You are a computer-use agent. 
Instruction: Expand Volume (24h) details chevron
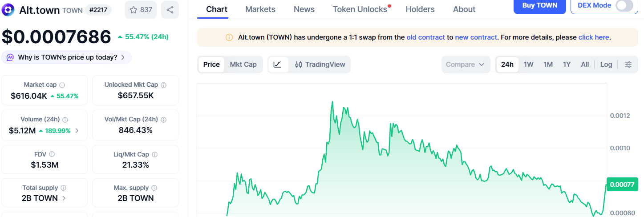77,131
